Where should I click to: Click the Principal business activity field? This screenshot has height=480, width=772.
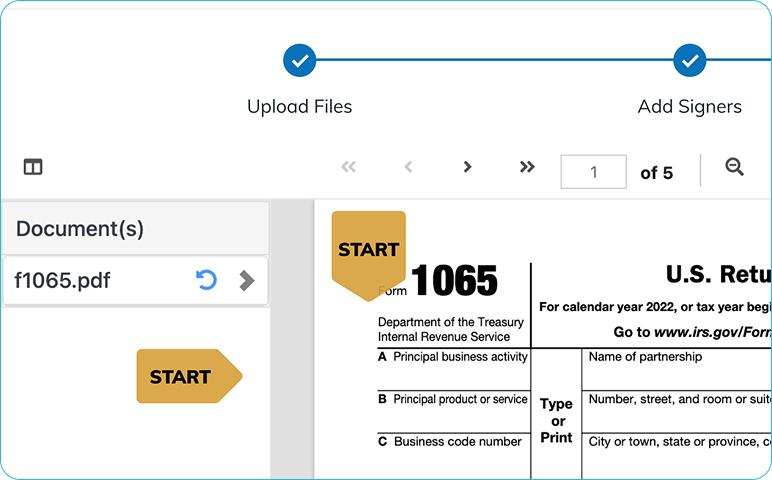[453, 370]
